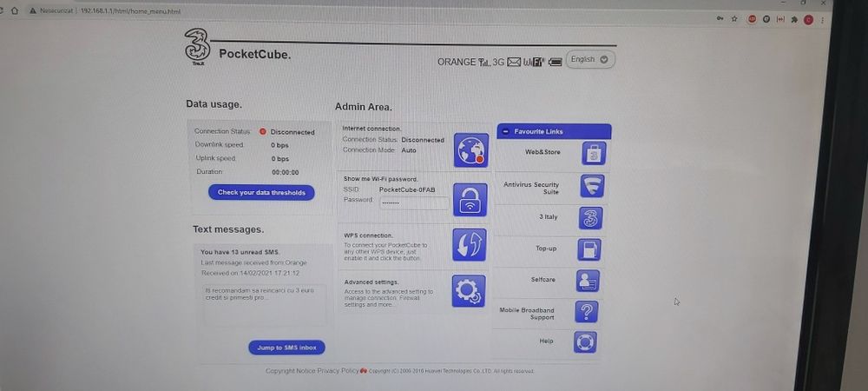Open the Privacy Policy link
This screenshot has height=391, width=868.
tap(338, 371)
